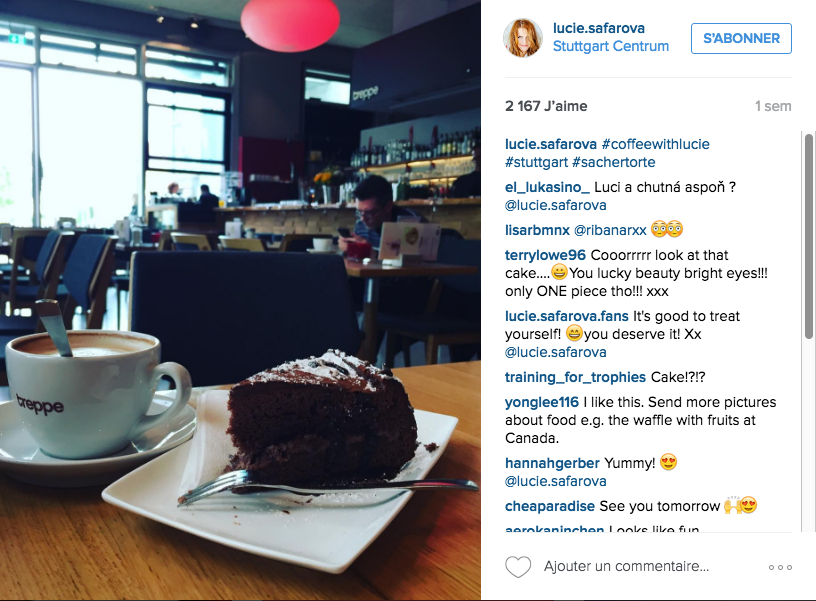
Task: Open cheaparadise commenter profile
Action: click(550, 506)
